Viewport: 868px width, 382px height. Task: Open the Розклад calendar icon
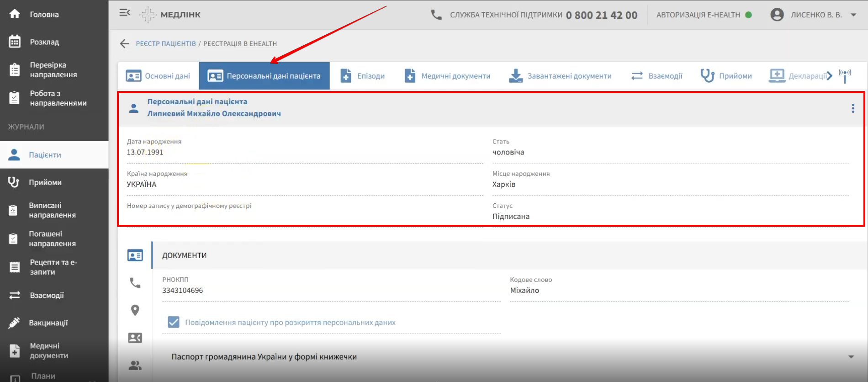pyautogui.click(x=15, y=42)
